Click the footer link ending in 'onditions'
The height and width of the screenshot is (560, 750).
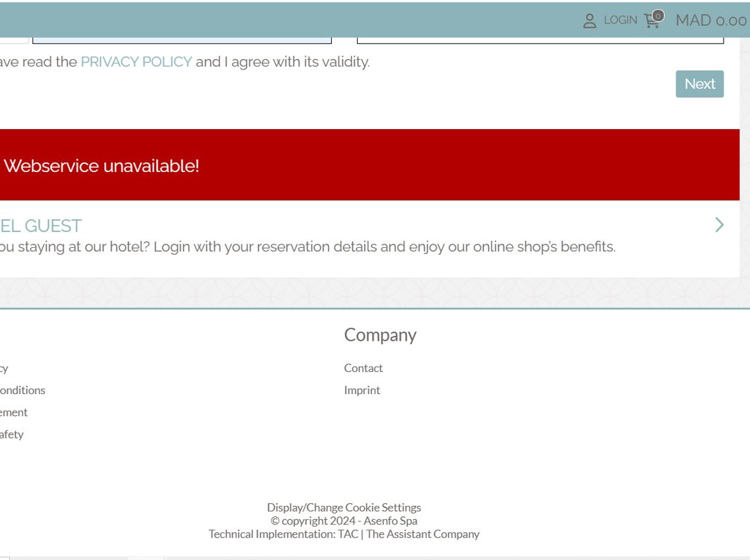tap(22, 390)
